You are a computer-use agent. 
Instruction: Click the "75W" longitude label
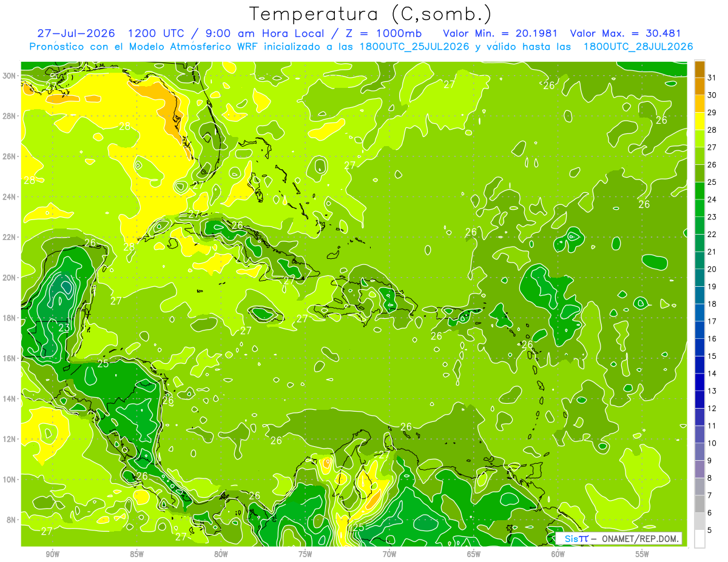click(x=305, y=554)
